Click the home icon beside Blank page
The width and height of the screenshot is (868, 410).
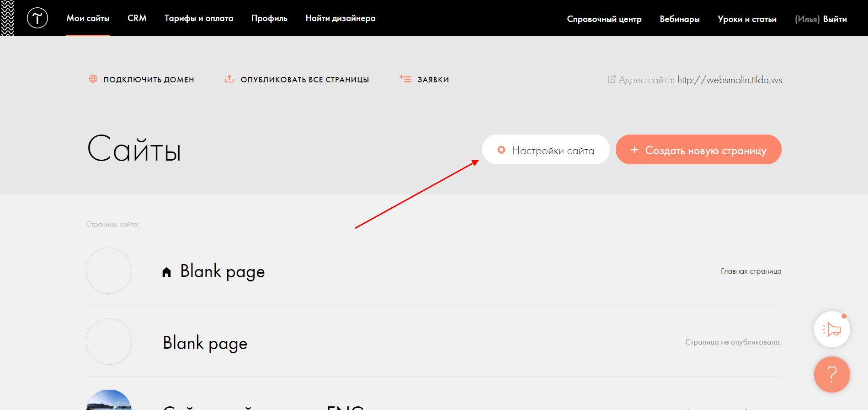click(x=166, y=272)
